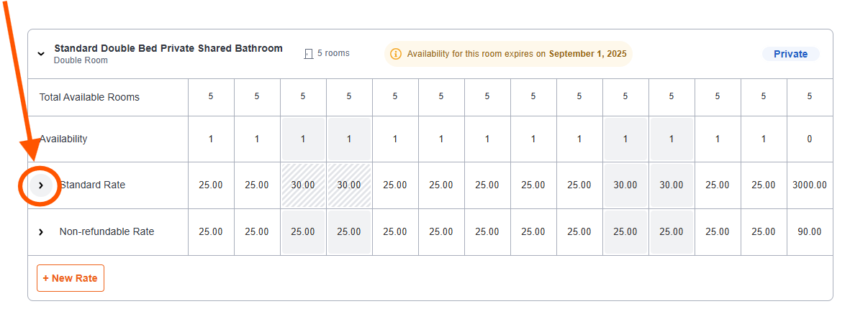This screenshot has height=309, width=868.
Task: Collapse the Standard Double Bed room section
Action: (x=41, y=53)
